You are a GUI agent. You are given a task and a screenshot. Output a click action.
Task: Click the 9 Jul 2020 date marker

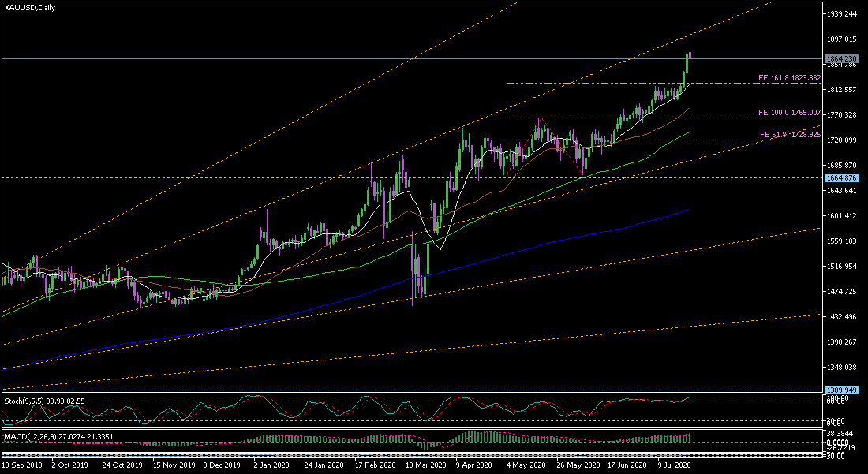point(674,465)
